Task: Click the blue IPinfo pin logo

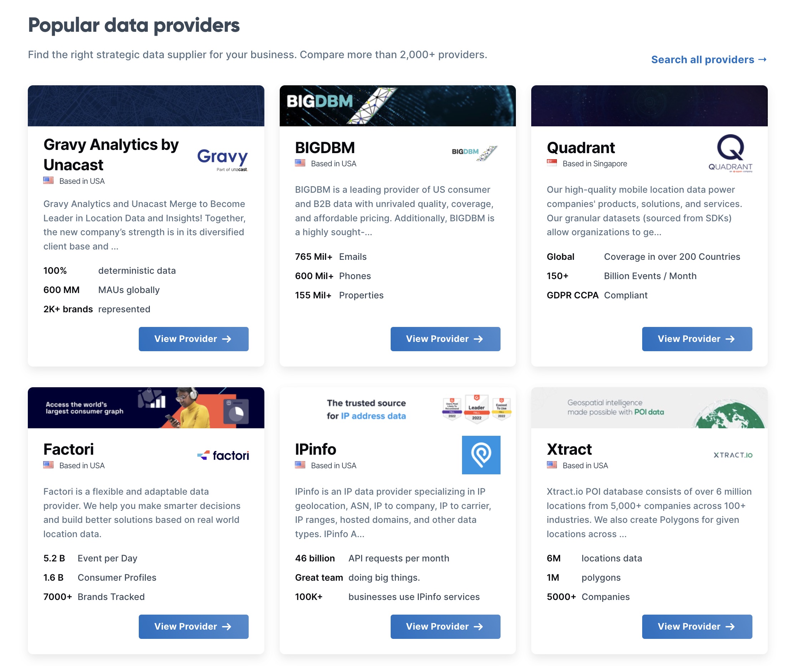Action: pyautogui.click(x=482, y=455)
